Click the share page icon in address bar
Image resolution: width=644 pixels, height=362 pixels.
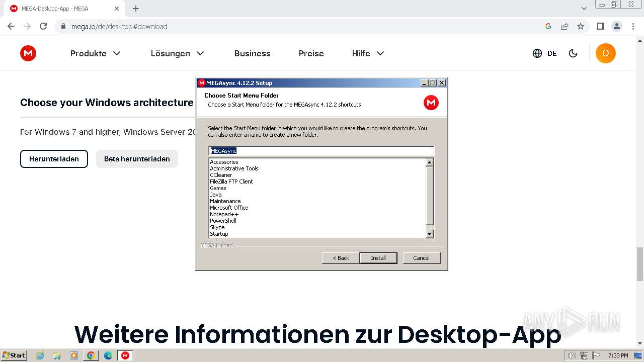click(x=565, y=26)
